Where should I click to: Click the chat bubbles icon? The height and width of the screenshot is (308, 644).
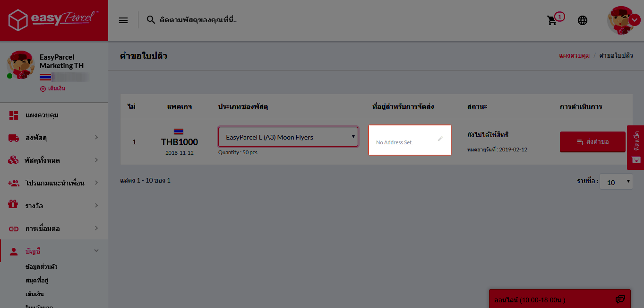tap(620, 299)
